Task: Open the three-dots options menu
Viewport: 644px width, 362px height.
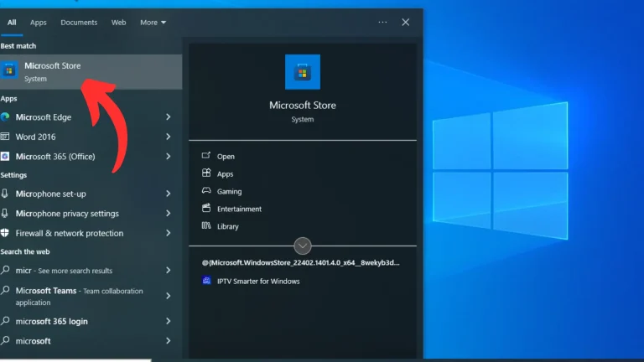Action: click(x=382, y=22)
